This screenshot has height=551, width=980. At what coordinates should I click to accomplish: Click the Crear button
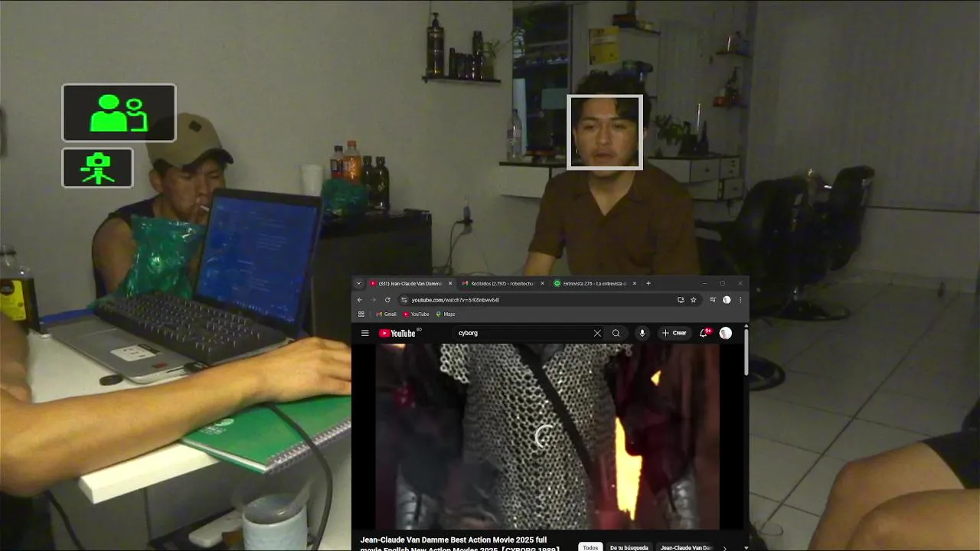tap(675, 333)
